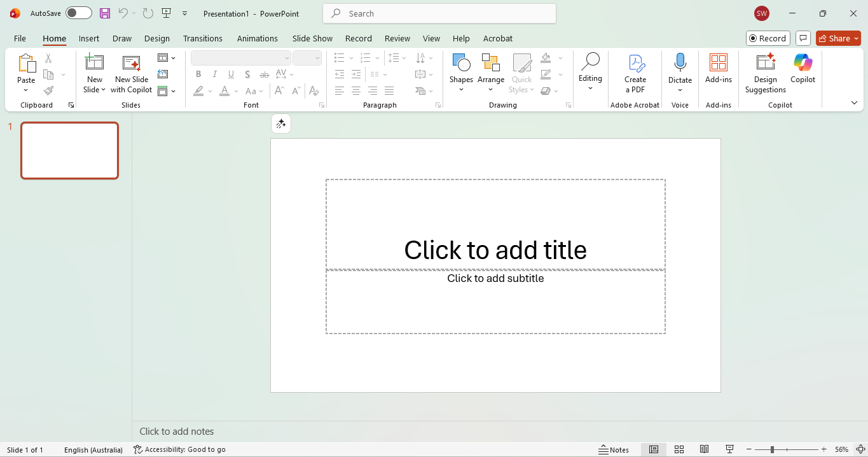This screenshot has height=457, width=868.
Task: Start recording with the Record button
Action: (x=768, y=38)
